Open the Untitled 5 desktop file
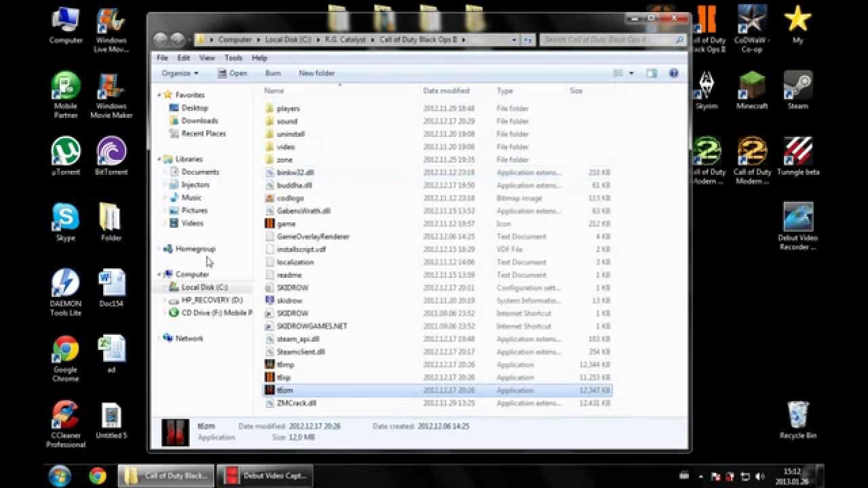 tap(111, 420)
